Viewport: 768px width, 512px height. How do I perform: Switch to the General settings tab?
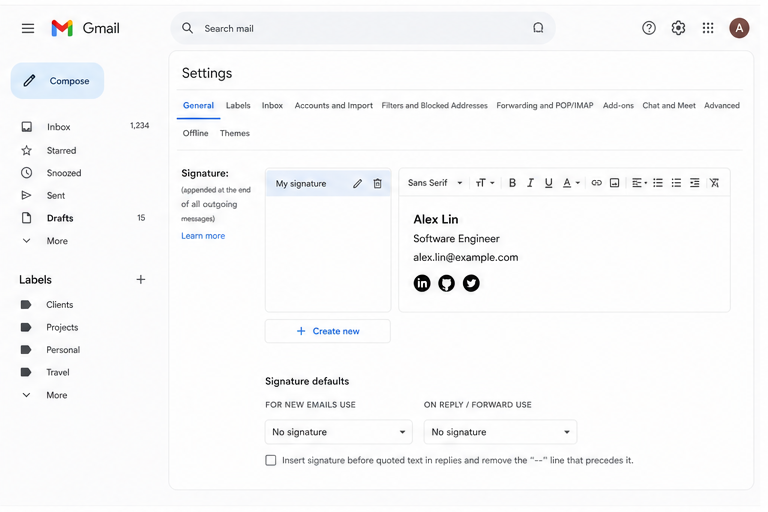(198, 105)
